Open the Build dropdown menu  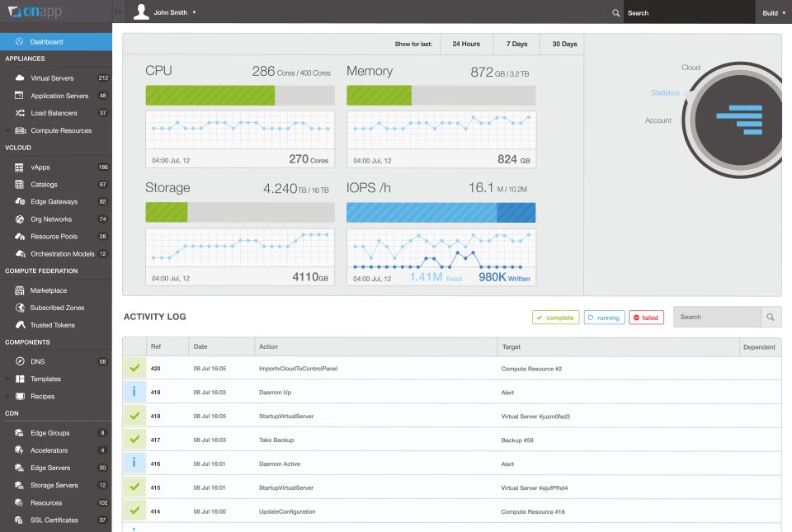click(x=774, y=12)
